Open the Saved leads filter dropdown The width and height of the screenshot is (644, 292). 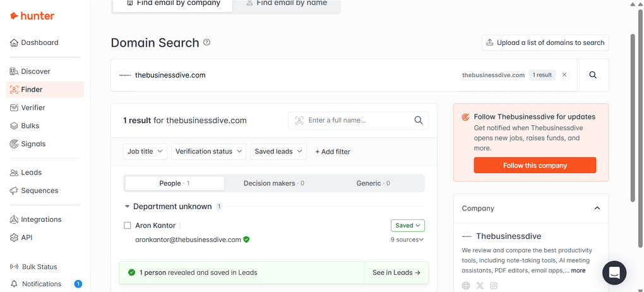point(278,151)
